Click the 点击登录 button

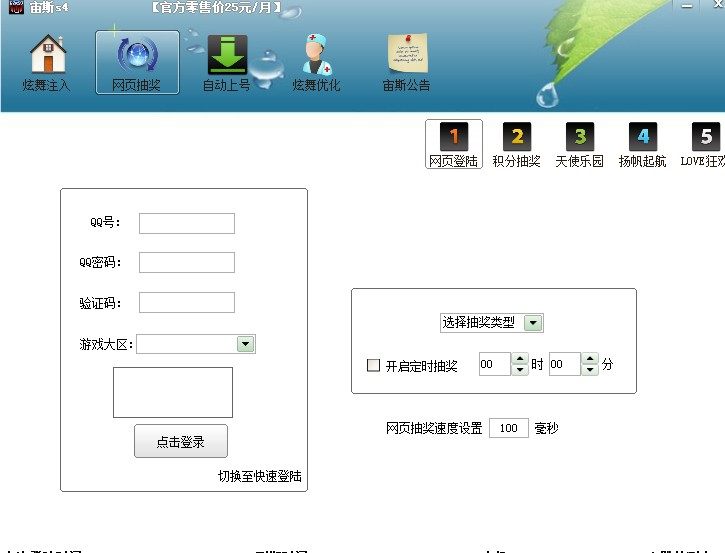pyautogui.click(x=181, y=442)
